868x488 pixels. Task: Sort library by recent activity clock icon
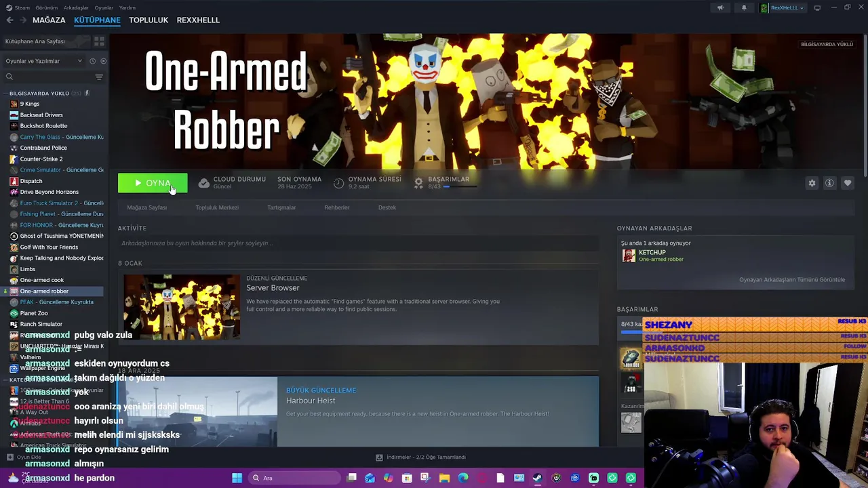click(92, 61)
